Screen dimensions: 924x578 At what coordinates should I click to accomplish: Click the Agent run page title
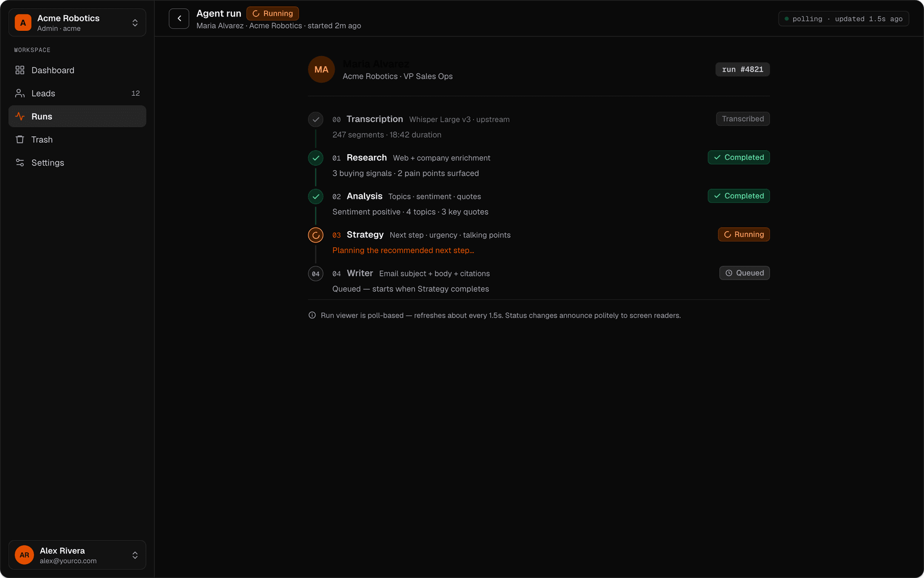click(219, 13)
